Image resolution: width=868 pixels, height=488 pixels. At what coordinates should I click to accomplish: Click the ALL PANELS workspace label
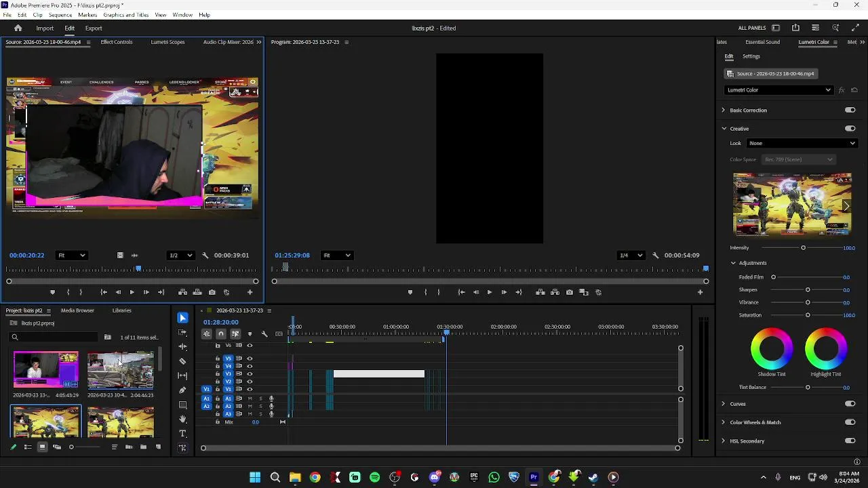(752, 28)
